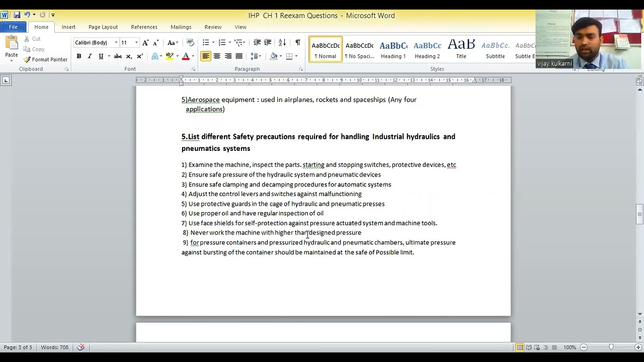644x362 pixels.
Task: Click the red Font Color button
Action: click(x=186, y=56)
